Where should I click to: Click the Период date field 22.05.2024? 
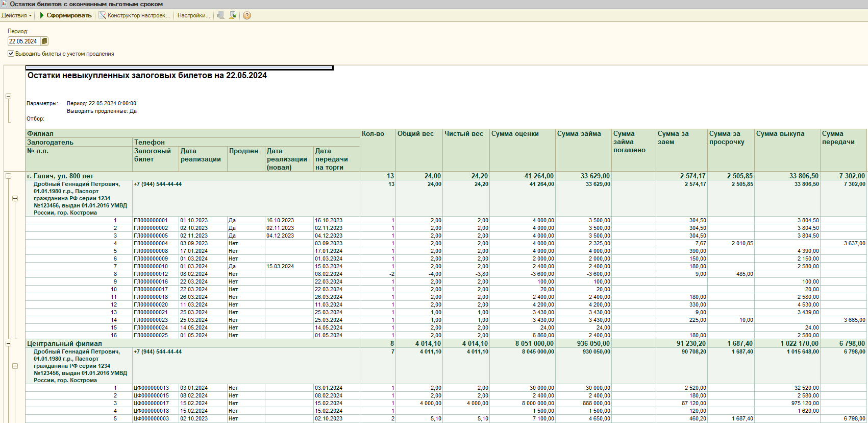(24, 41)
